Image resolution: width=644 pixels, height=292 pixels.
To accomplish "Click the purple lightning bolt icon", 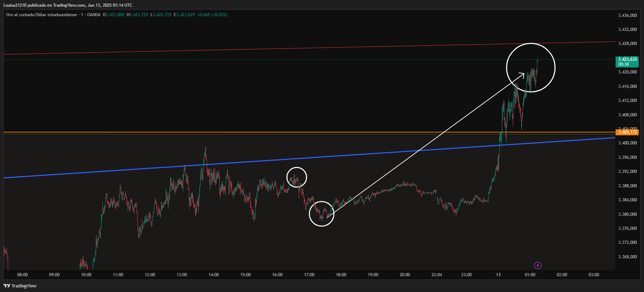I will click(538, 265).
